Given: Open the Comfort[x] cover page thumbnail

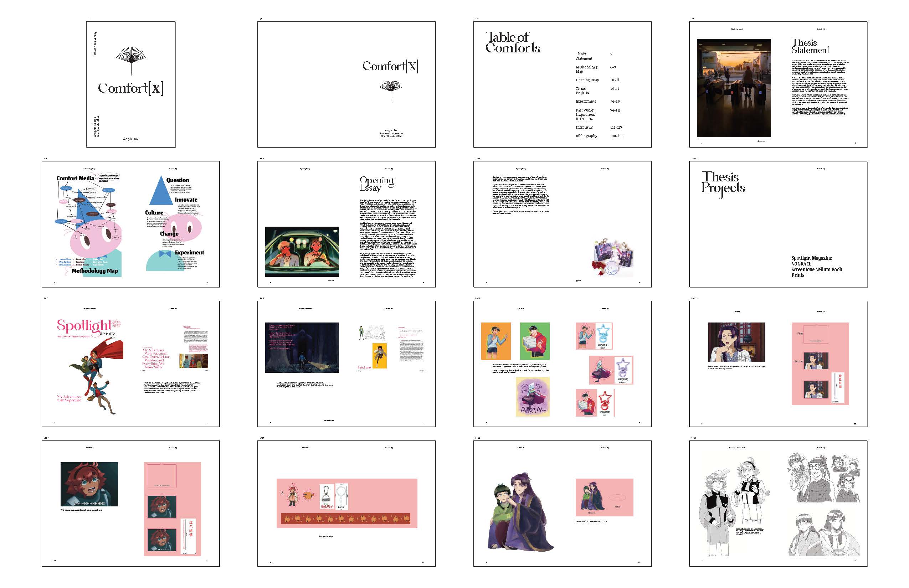Looking at the screenshot, I should pos(130,84).
